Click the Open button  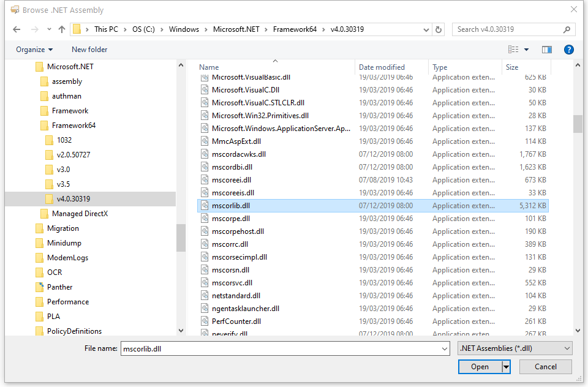coord(480,367)
